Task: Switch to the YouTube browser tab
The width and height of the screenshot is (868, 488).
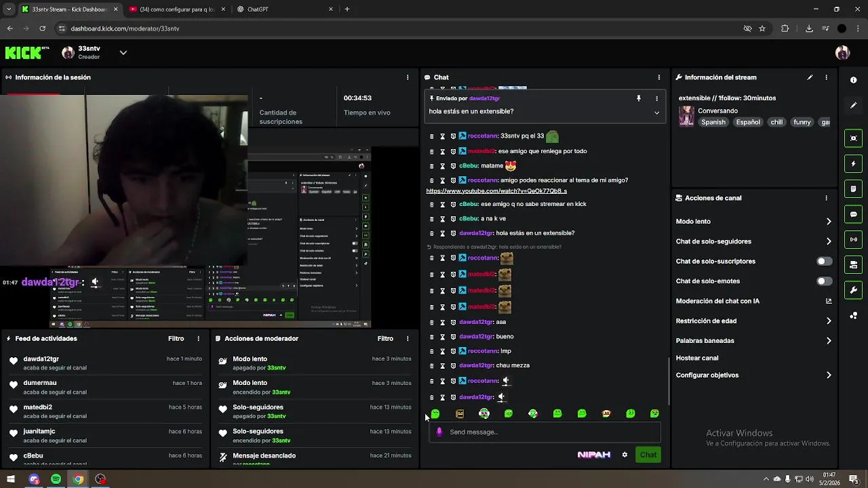Action: [x=176, y=9]
